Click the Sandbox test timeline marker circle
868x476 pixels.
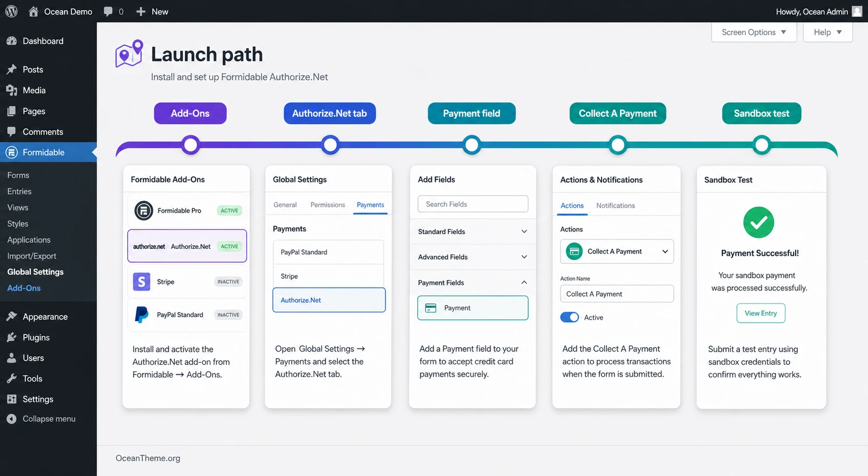(762, 145)
